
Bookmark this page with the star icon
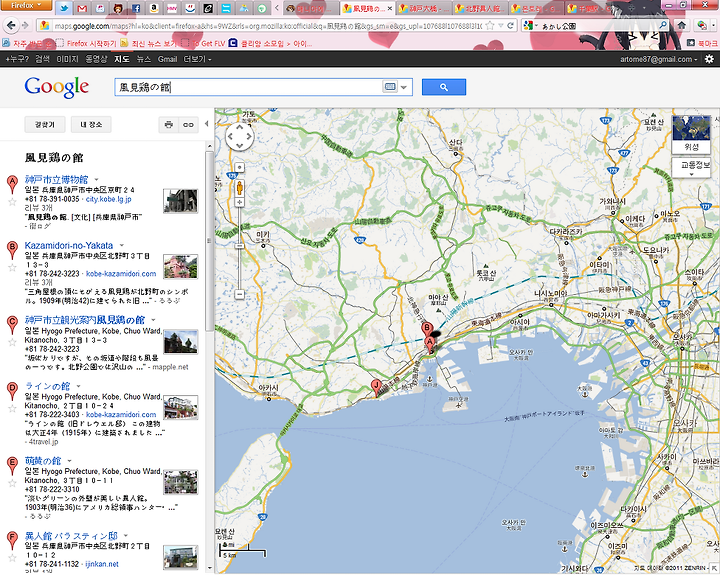coord(490,26)
